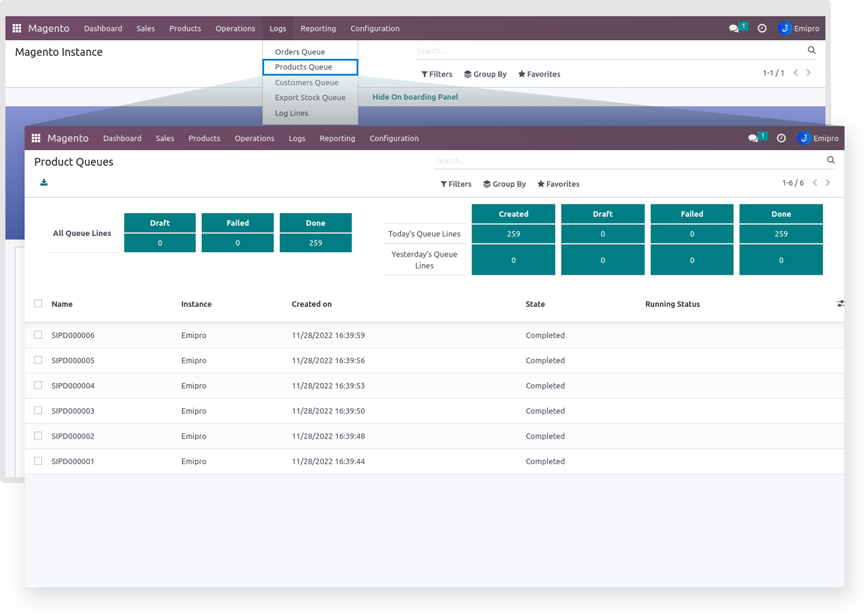Tick the select-all checkbox beside Name header

coord(38,304)
